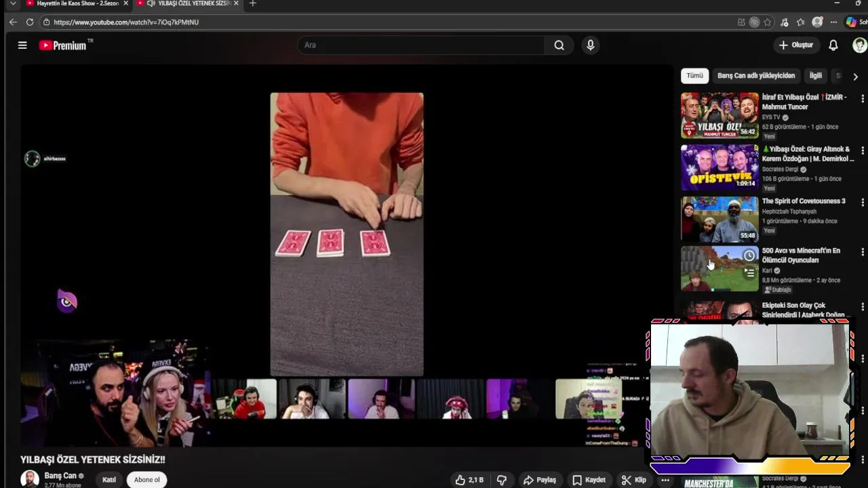Add 500 Avcı video to queue

click(x=749, y=272)
